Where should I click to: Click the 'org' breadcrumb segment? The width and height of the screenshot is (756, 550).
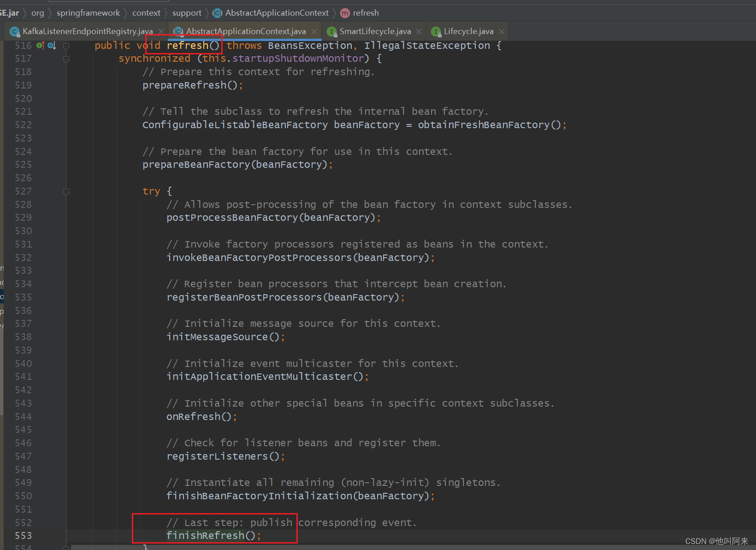[38, 13]
